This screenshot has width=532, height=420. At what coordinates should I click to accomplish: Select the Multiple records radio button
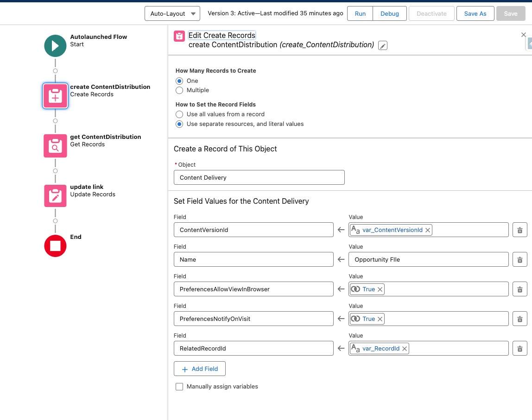tap(179, 90)
